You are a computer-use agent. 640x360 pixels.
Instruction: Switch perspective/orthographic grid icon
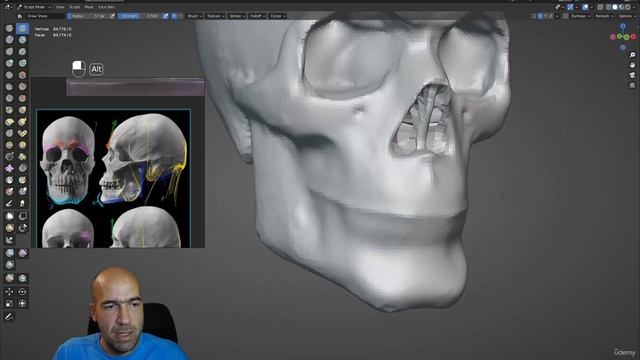pos(632,85)
